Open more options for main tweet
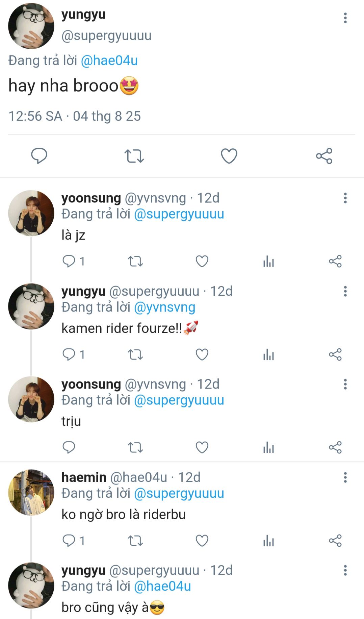 (345, 18)
